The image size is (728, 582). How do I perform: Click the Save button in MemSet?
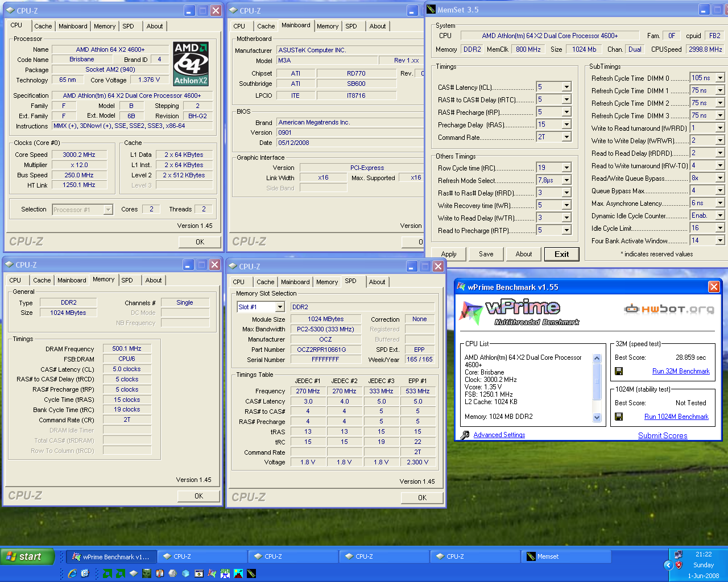486,254
